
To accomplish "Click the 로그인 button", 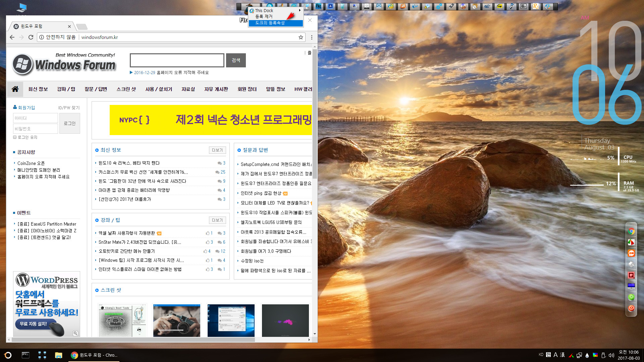I will 70,123.
